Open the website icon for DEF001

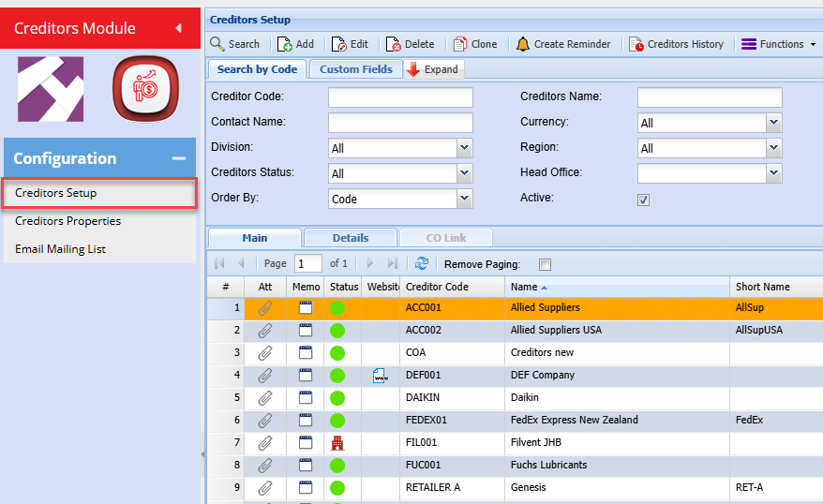(379, 376)
